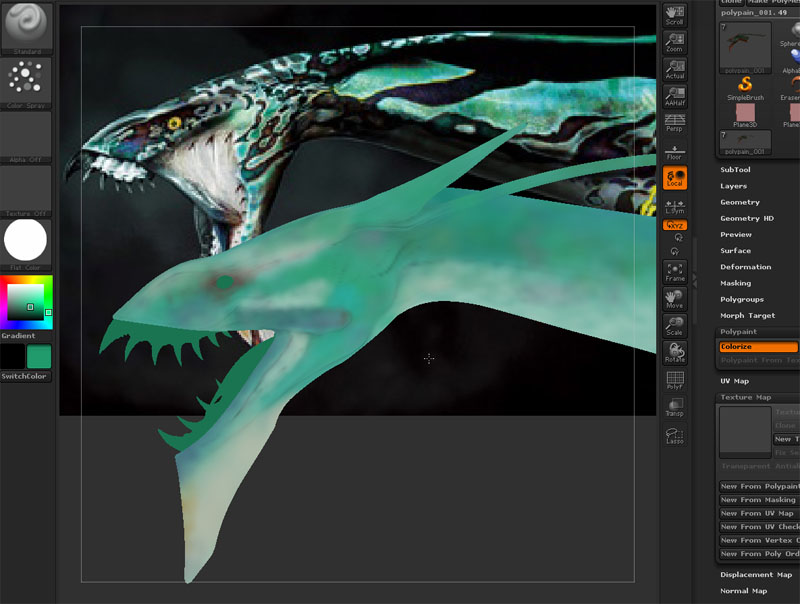Click the empty Texture Map thumbnail
Screen dimensions: 800x604
tap(745, 432)
